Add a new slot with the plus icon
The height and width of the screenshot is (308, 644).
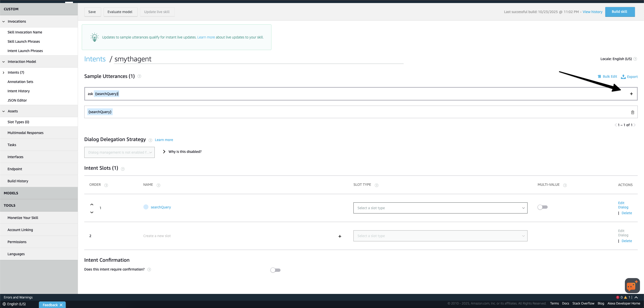pos(340,236)
